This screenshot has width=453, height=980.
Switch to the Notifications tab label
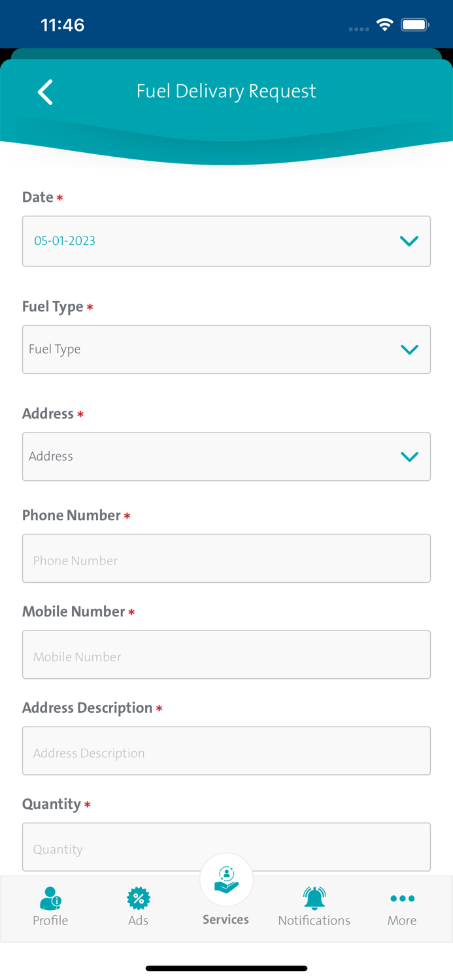[x=314, y=921]
